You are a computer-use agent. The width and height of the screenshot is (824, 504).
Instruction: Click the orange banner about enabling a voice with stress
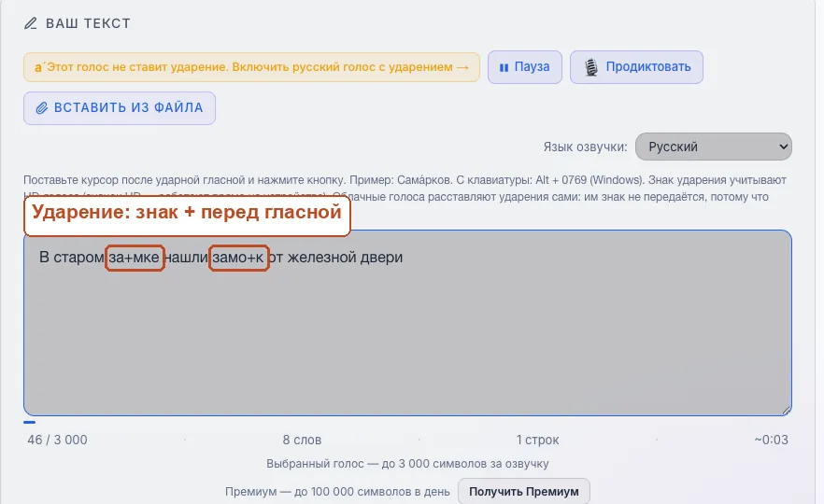tap(251, 67)
